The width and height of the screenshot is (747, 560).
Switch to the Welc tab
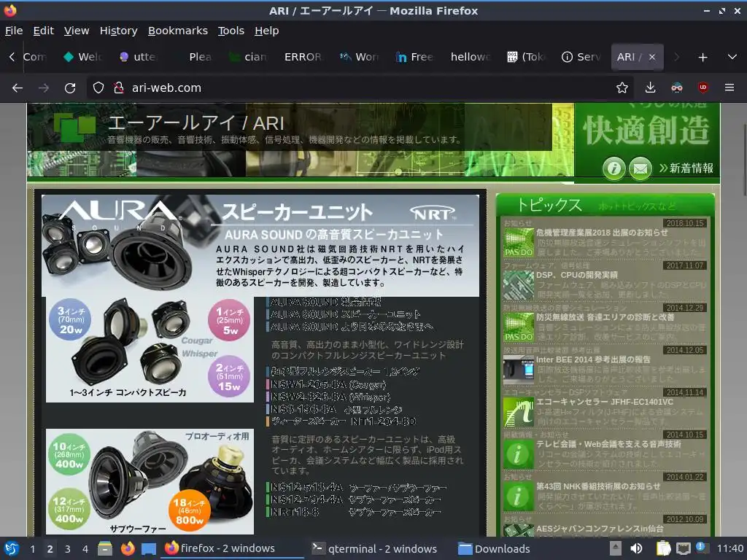[83, 57]
